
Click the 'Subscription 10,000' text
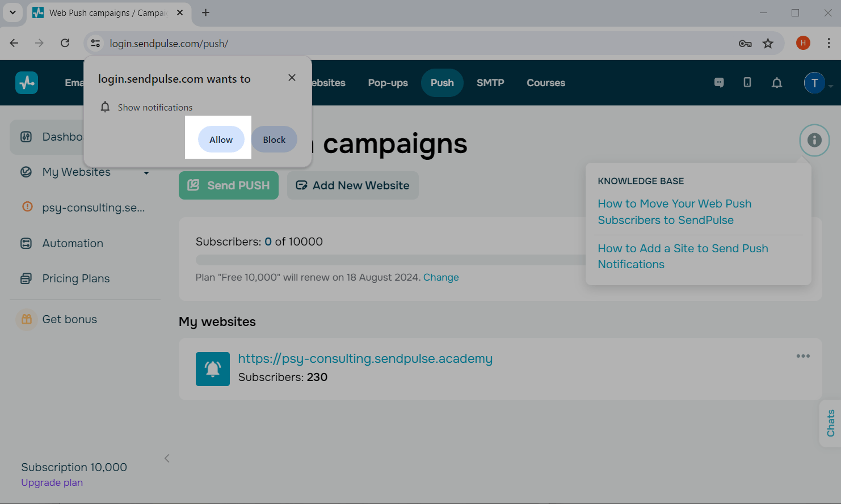coord(74,467)
